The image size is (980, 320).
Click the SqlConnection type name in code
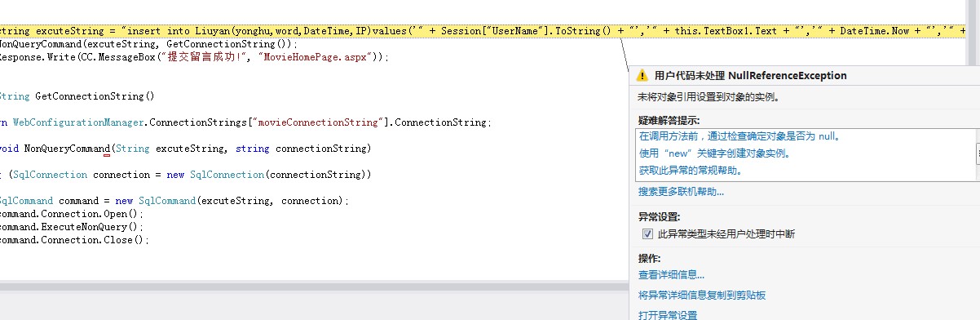coord(51,175)
